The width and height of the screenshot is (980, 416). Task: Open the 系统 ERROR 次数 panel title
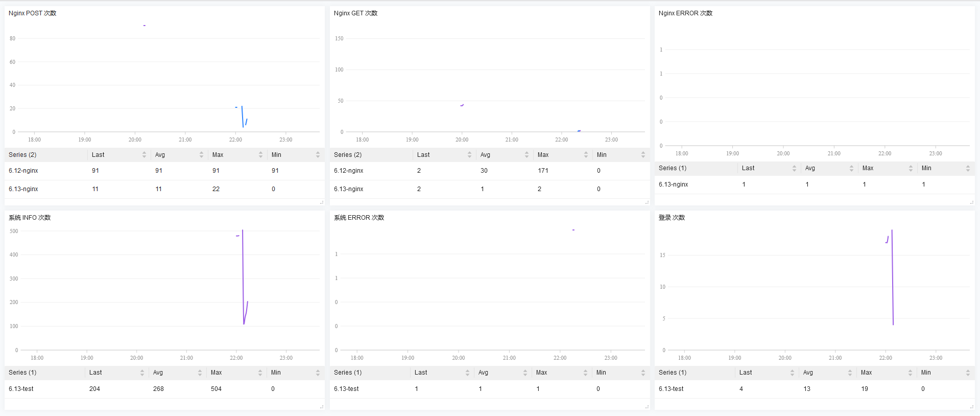[x=359, y=218]
